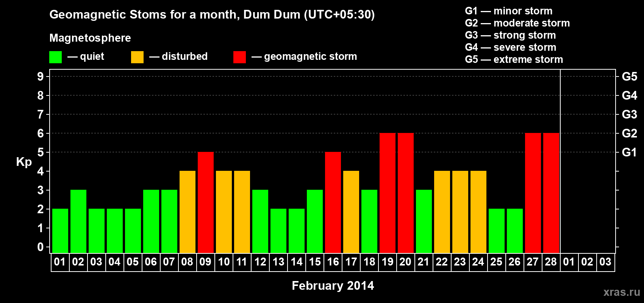Click the orange disturbed legend swatch
644x303 pixels.
point(137,57)
